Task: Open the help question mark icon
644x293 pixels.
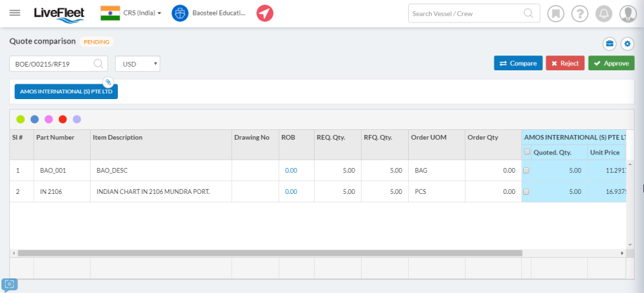Action: click(579, 13)
